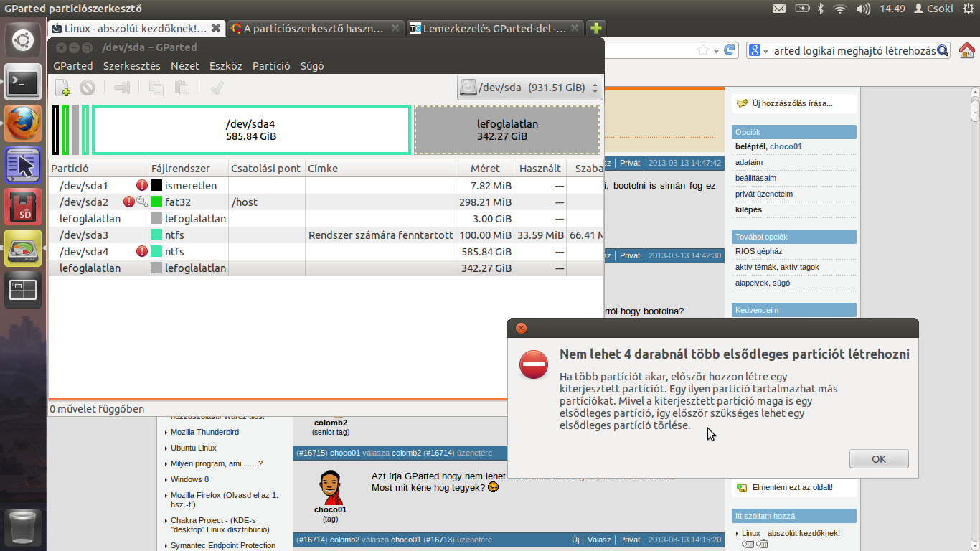Click the "Új hozzászólás írása..." link
Screen dimensions: 980x551
793,103
